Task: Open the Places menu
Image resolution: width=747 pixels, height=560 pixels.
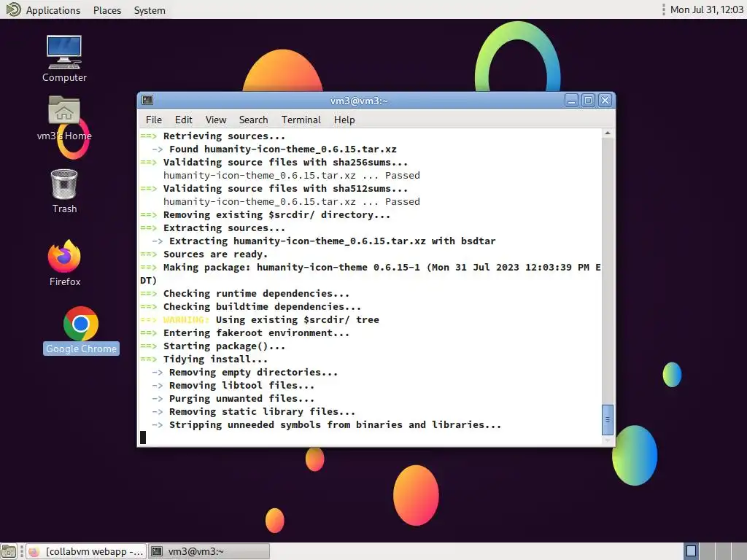Action: [x=107, y=10]
